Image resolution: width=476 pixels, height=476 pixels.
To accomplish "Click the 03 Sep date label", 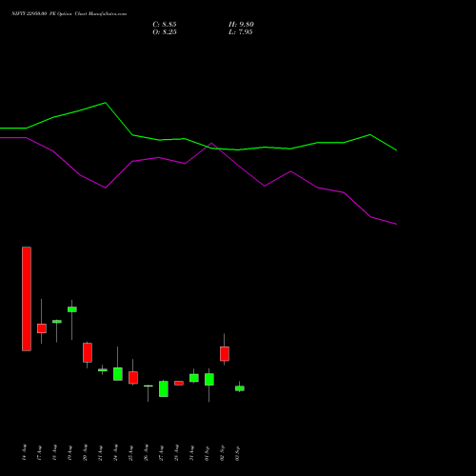I will click(237, 452).
